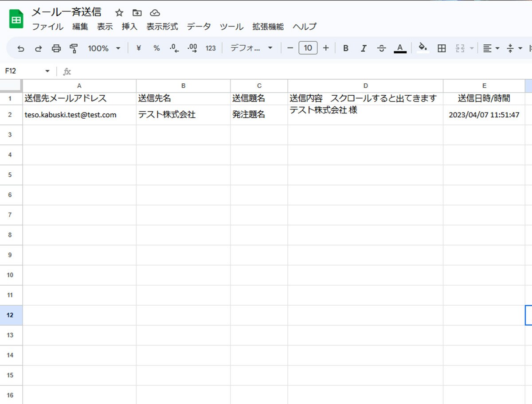Activate the paint format tool

pos(74,48)
